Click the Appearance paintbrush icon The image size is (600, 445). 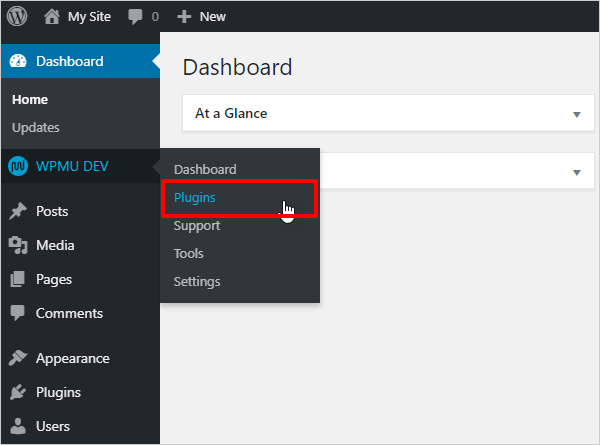point(18,358)
